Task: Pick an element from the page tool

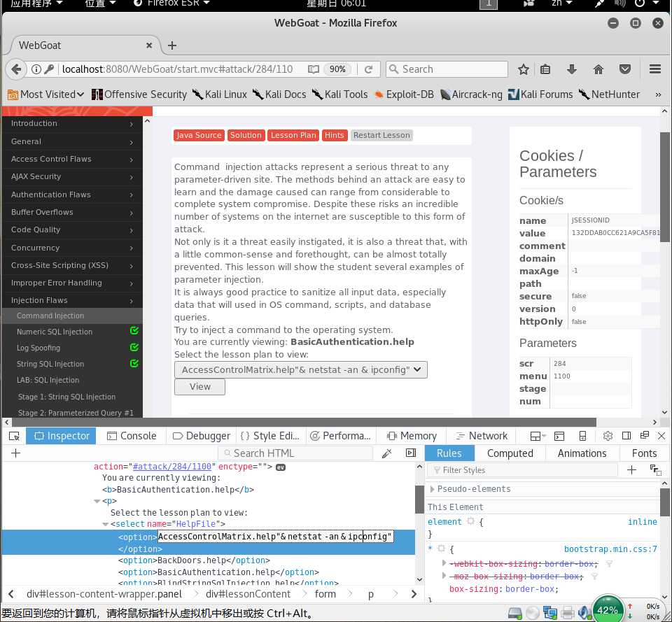Action: click(14, 436)
